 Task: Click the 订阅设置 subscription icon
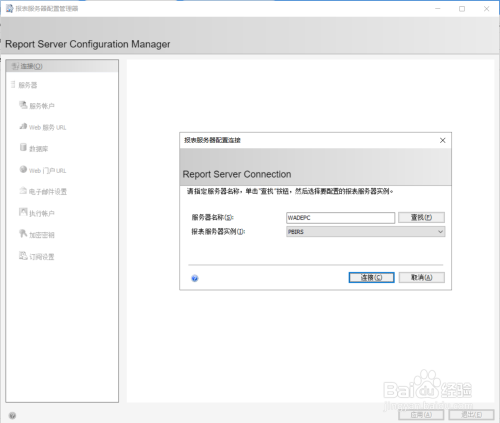[23, 256]
